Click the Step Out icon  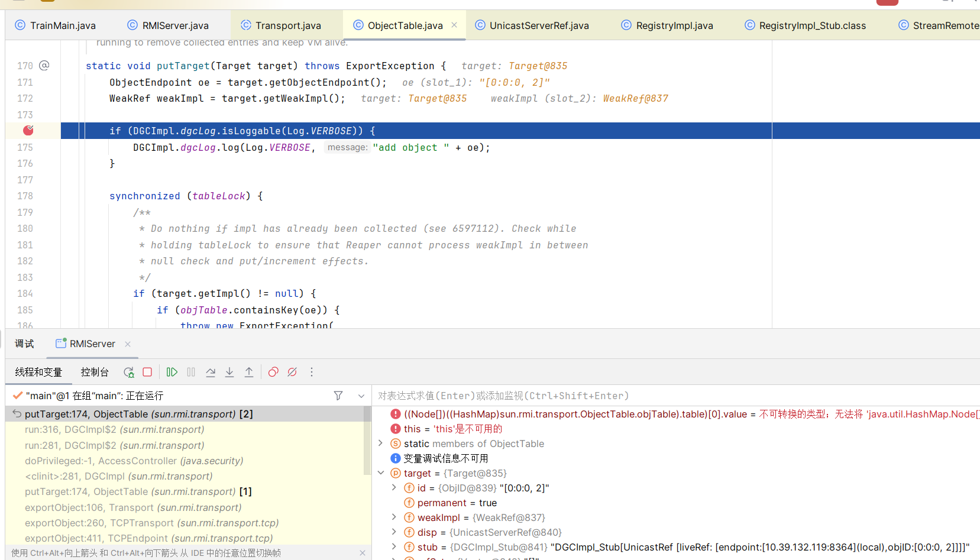[249, 372]
